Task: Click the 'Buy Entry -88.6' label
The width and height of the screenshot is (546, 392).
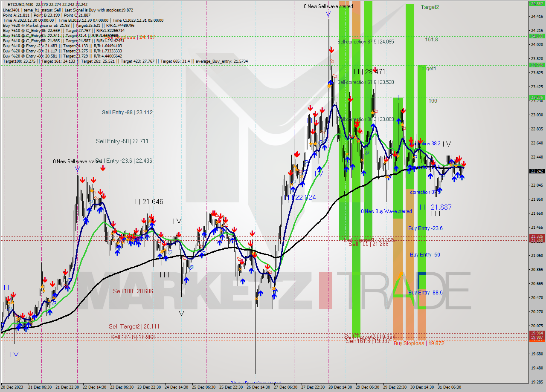Action: coord(425,293)
